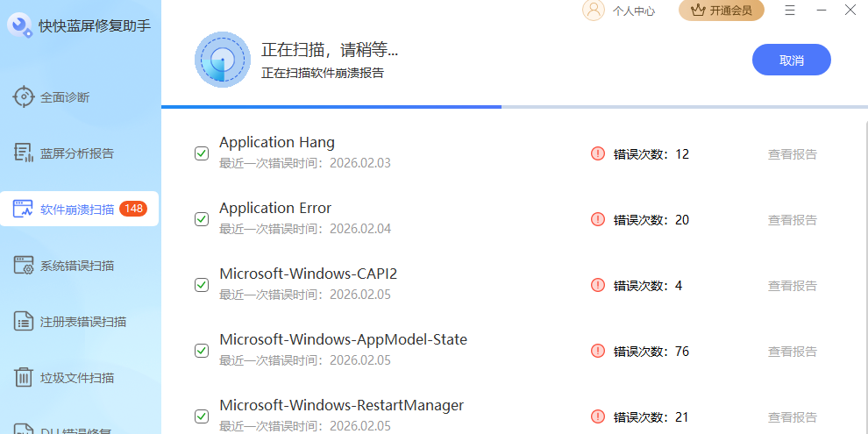This screenshot has height=434, width=868.
Task: Click the 全面诊断 sidebar icon
Action: click(24, 97)
